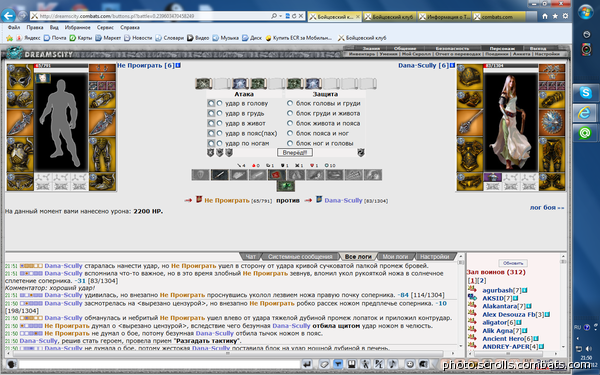Click the helmet item in left equipment
This screenshot has width=600, height=375.
pos(20,77)
